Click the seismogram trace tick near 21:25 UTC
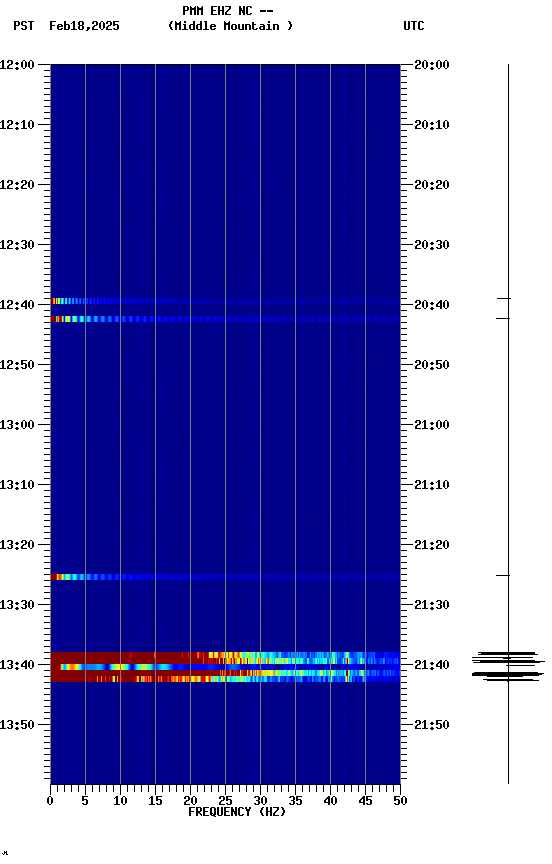552x864 pixels. [503, 576]
